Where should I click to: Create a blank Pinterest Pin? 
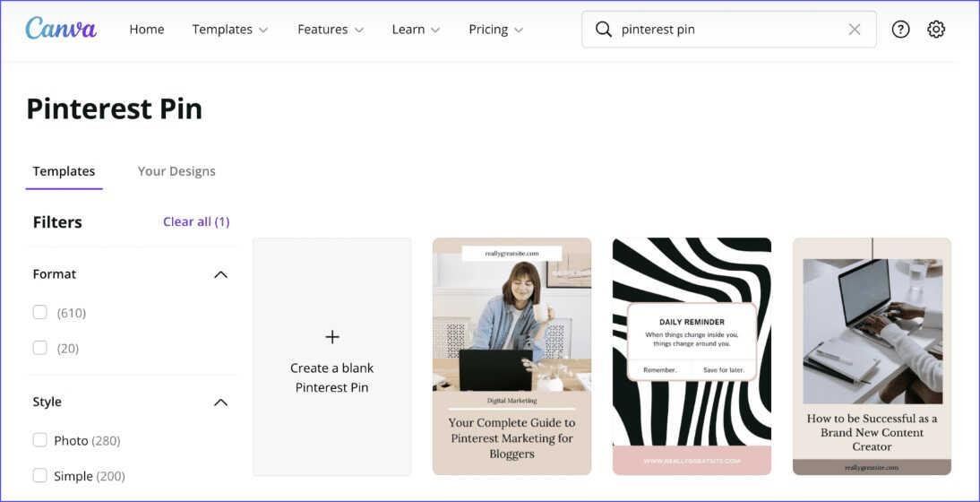332,357
